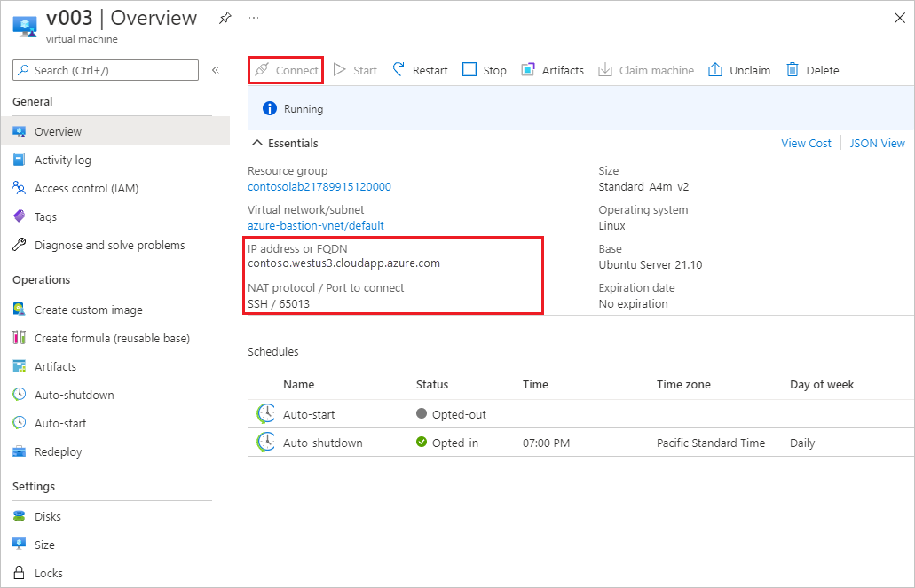915x588 pixels.
Task: Stop the virtual machine
Action: [x=484, y=69]
